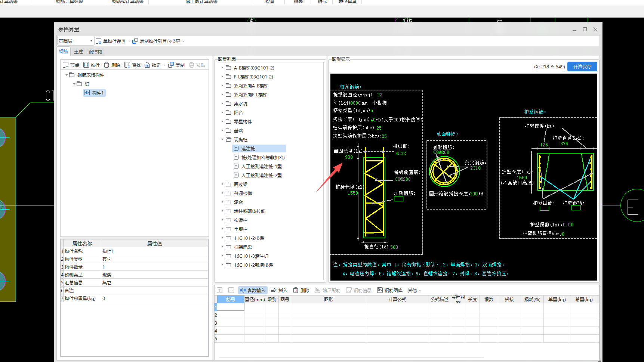Switch to the 土建 tab
The height and width of the screenshot is (362, 644).
pos(78,52)
